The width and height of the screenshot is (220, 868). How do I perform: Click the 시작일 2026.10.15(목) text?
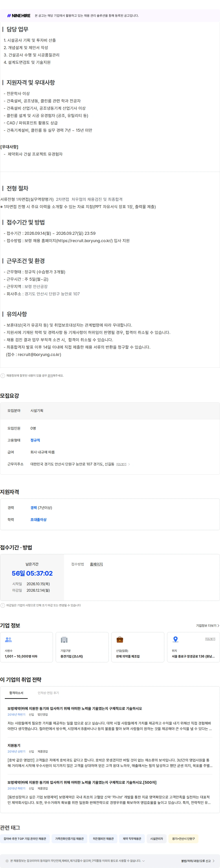click(x=31, y=584)
